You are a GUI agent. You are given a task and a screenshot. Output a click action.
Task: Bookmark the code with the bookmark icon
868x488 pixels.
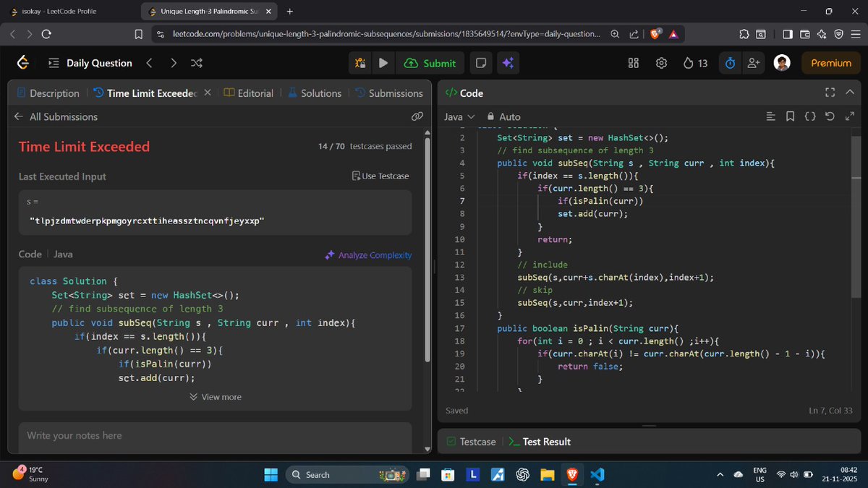point(789,116)
